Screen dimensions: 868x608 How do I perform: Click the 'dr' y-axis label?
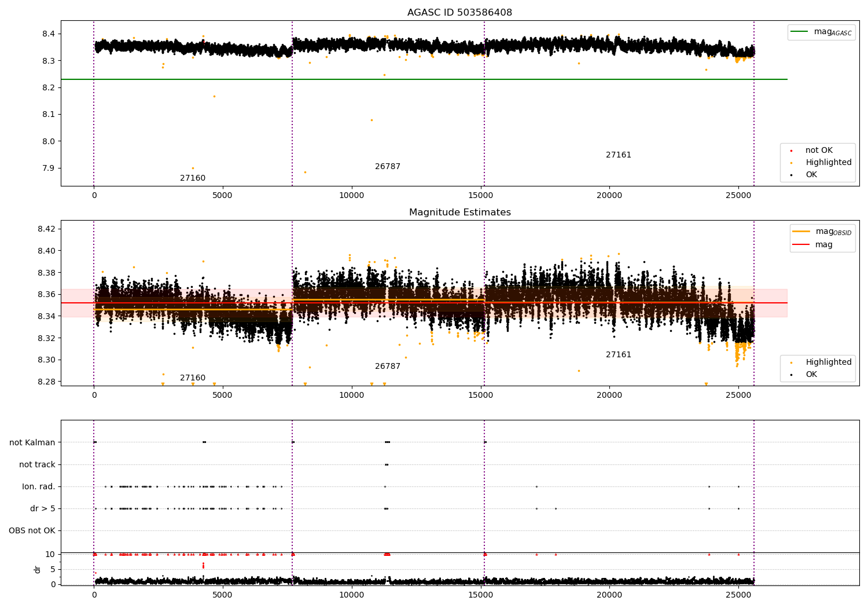tap(38, 569)
